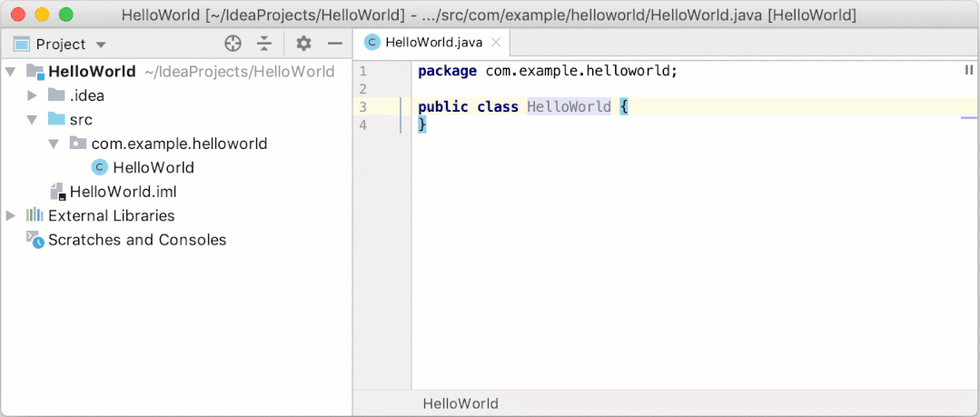Click the opening brace on line 3
This screenshot has width=980, height=417.
click(x=623, y=107)
